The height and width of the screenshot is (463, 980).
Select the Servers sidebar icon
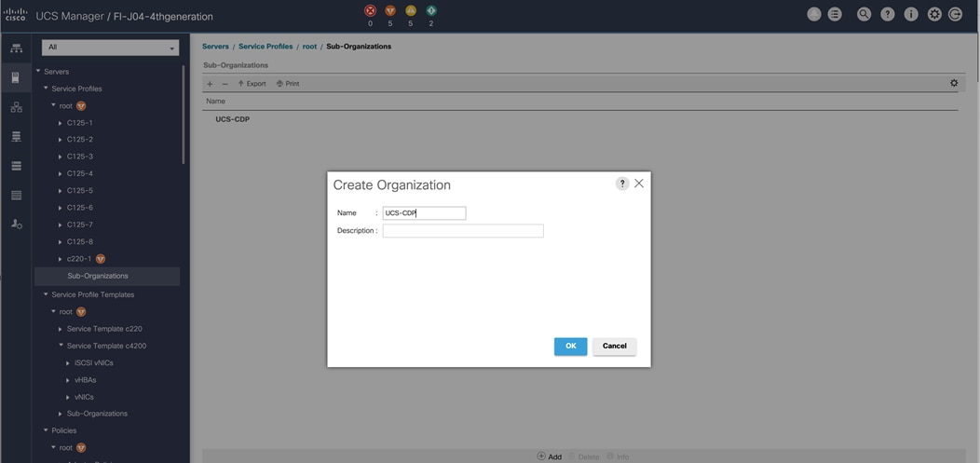[17, 78]
